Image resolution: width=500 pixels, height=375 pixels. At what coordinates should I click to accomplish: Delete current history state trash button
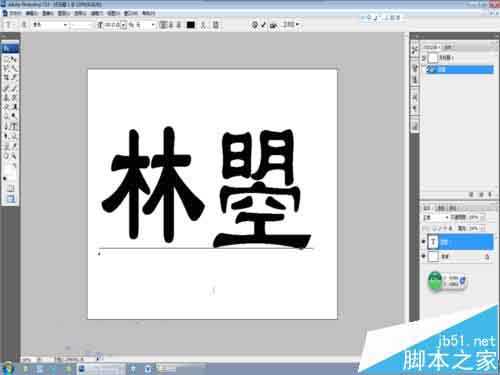click(490, 194)
